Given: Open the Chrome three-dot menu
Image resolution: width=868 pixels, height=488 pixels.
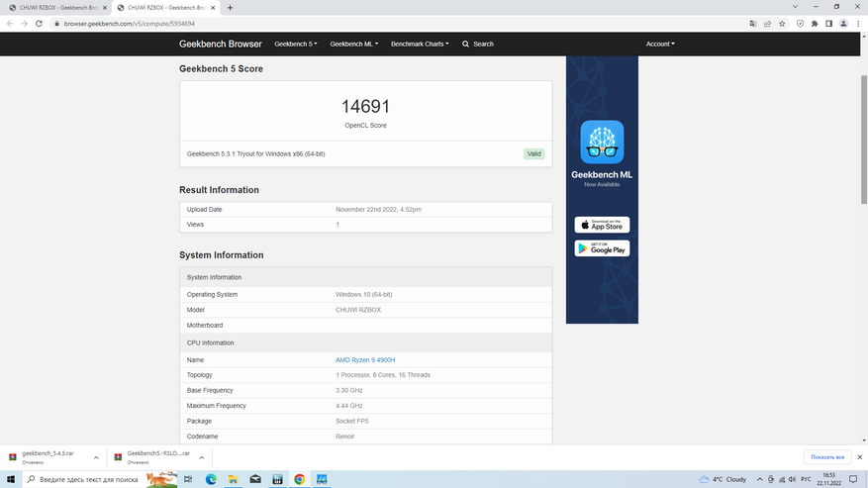Looking at the screenshot, I should click(x=858, y=24).
